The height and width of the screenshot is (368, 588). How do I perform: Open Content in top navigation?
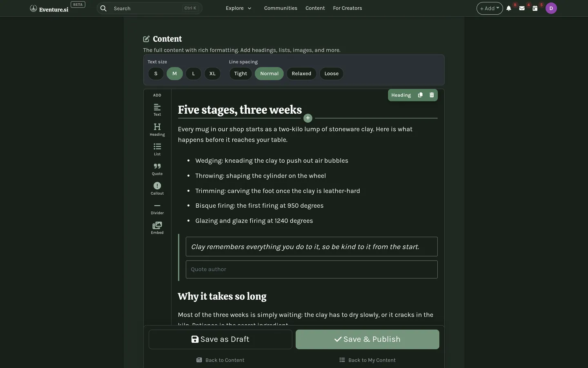click(x=315, y=8)
